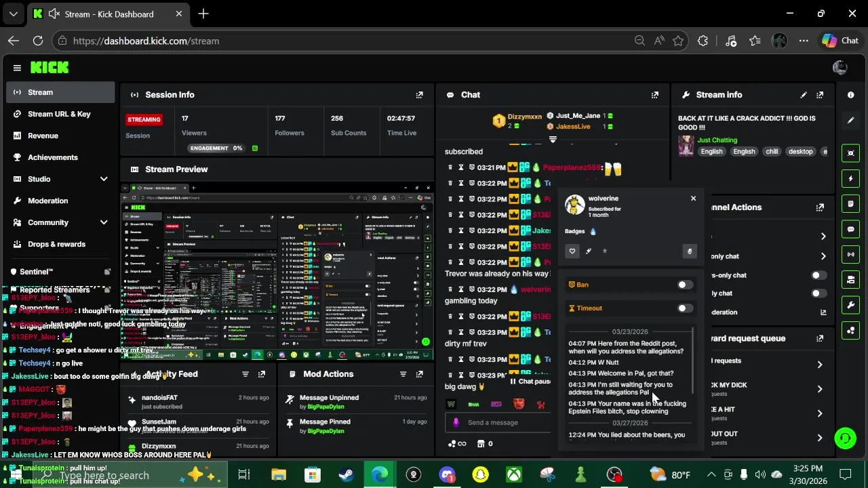Click the info icon in right widget bar
This screenshot has width=868, height=488.
(850, 95)
